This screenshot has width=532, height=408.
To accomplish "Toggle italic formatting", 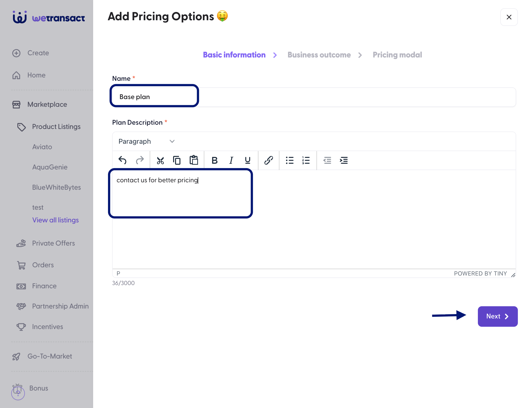I will point(231,160).
